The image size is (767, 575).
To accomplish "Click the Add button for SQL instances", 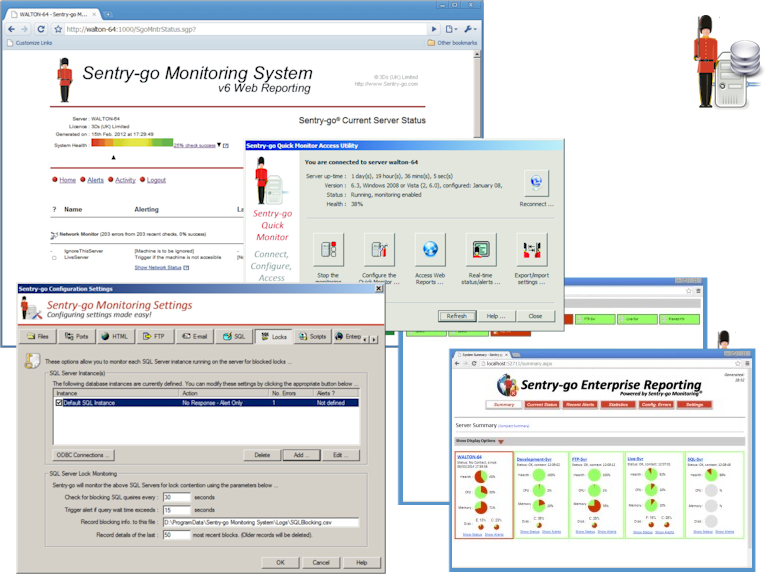I will pyautogui.click(x=301, y=455).
